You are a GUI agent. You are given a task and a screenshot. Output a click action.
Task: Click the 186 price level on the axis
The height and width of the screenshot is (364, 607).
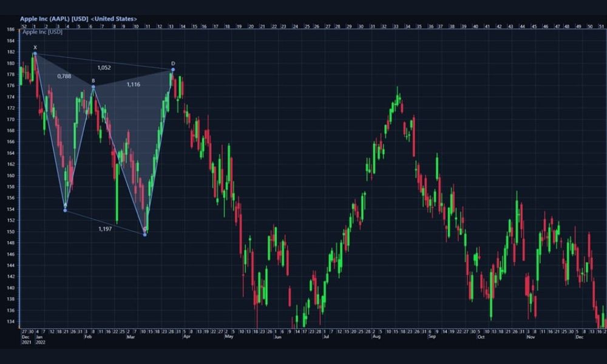(x=11, y=29)
